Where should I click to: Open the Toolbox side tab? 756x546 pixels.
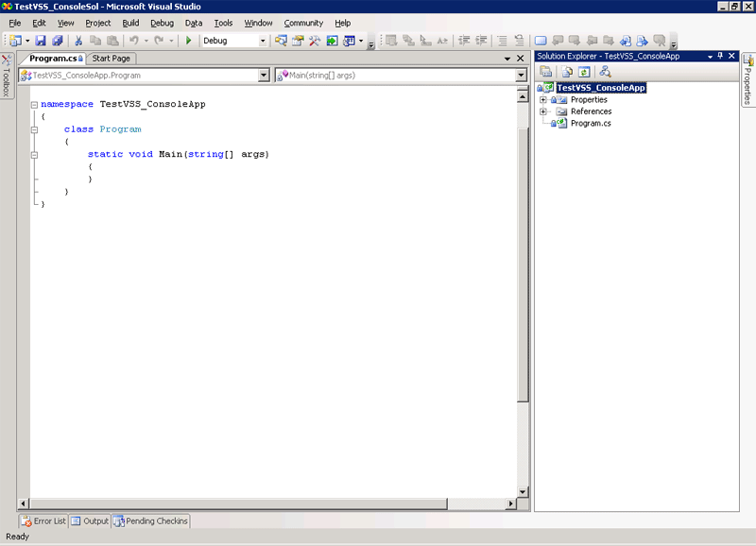pos(7,76)
